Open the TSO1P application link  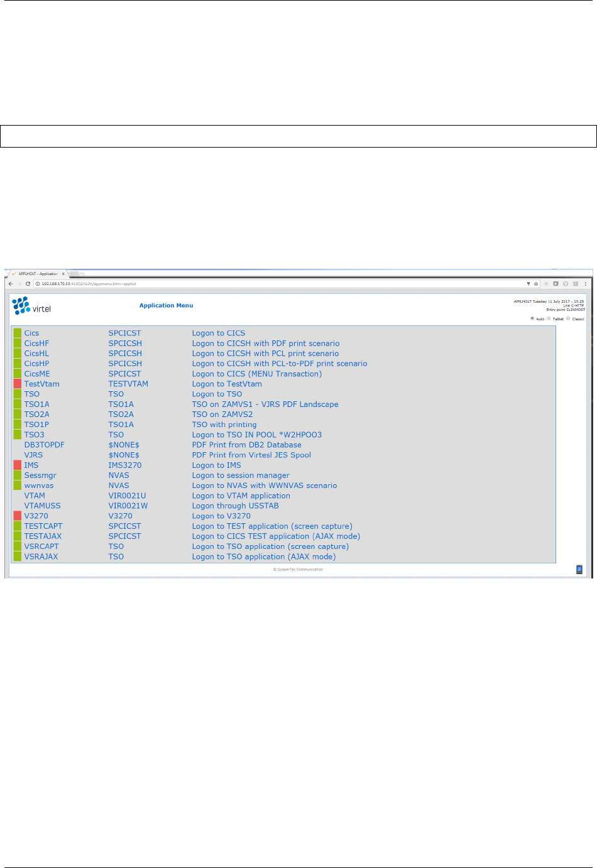[x=36, y=425]
